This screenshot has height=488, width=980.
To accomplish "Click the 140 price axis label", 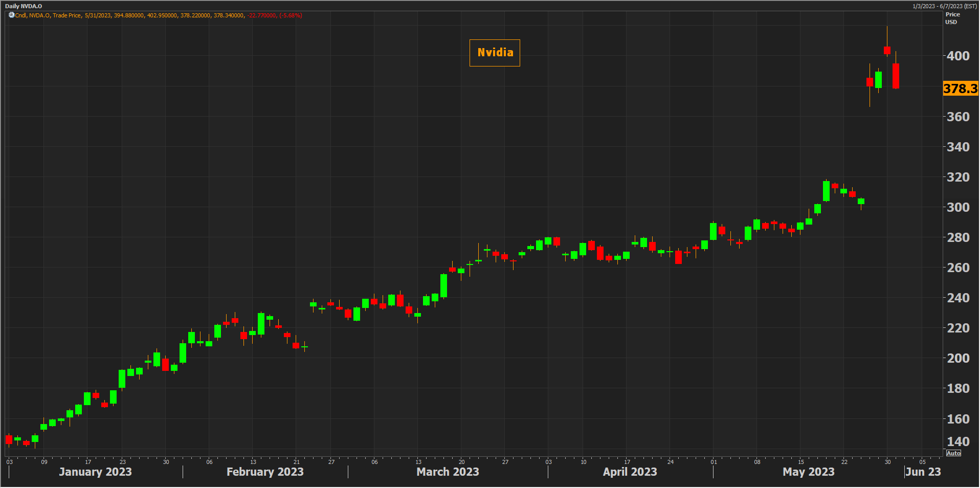I will pos(958,441).
